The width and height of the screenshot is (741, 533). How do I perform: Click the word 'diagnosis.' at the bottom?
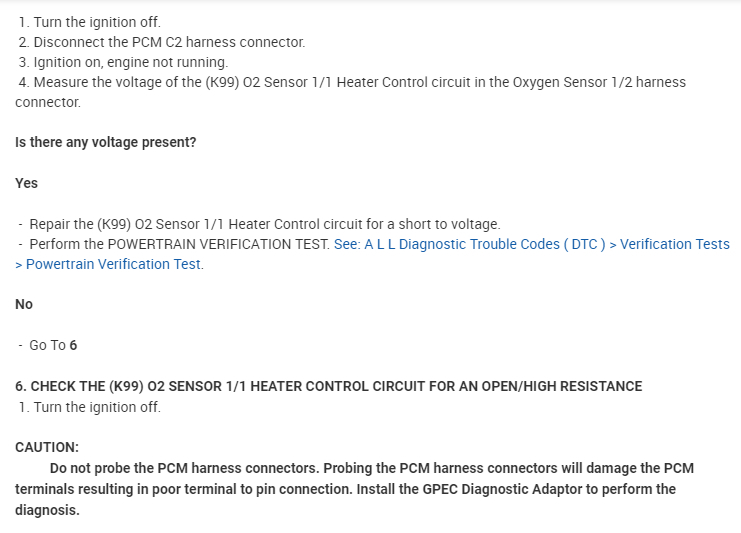pos(47,509)
